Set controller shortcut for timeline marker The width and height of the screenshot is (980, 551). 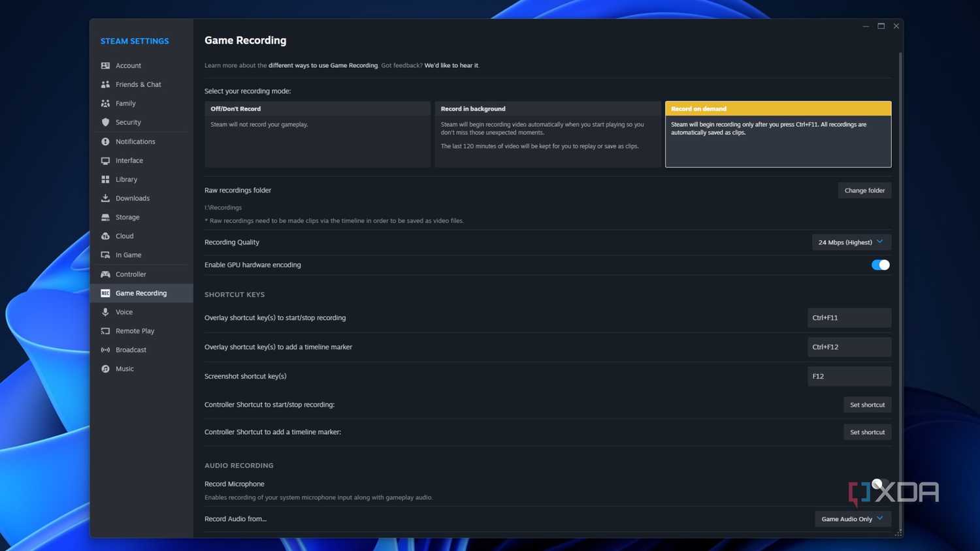(x=867, y=432)
